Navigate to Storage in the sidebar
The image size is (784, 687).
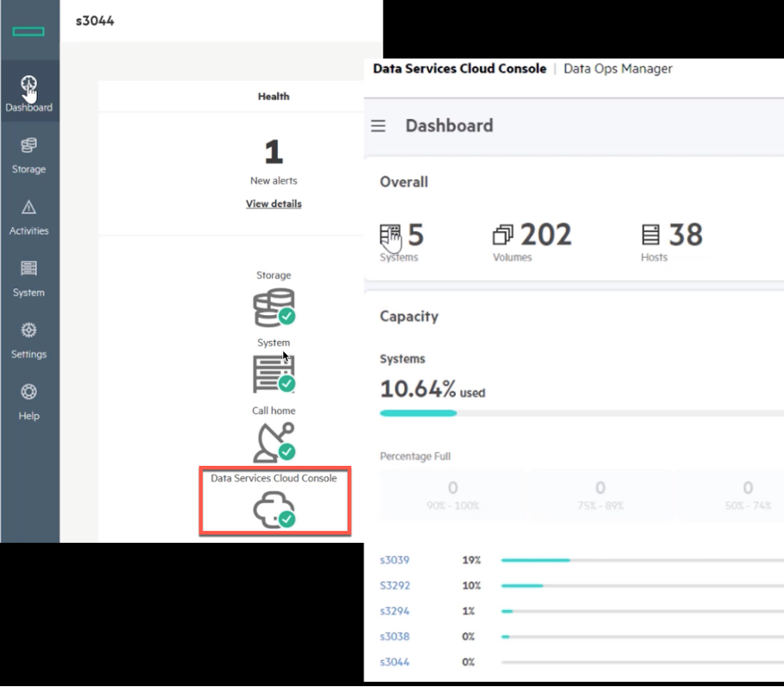[28, 155]
